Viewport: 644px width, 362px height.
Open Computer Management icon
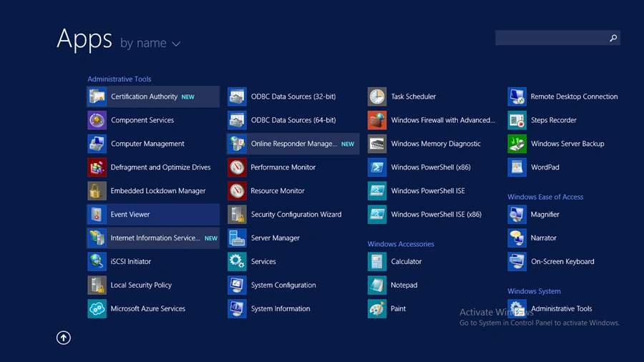point(97,144)
